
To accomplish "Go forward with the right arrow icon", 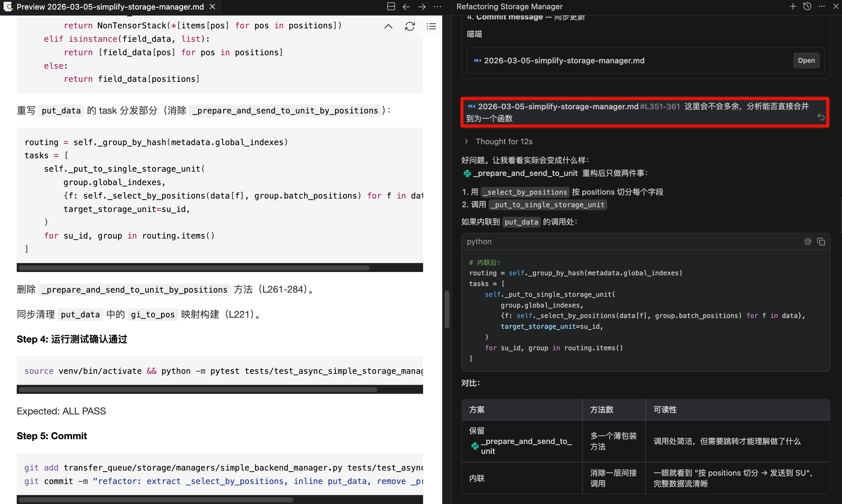I will tap(422, 7).
